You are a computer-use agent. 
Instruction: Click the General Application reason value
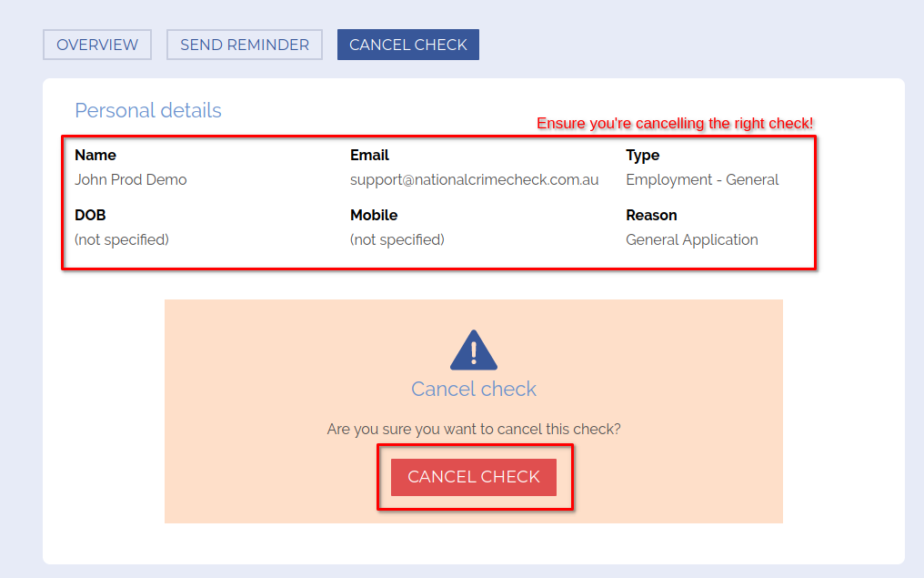pos(691,239)
